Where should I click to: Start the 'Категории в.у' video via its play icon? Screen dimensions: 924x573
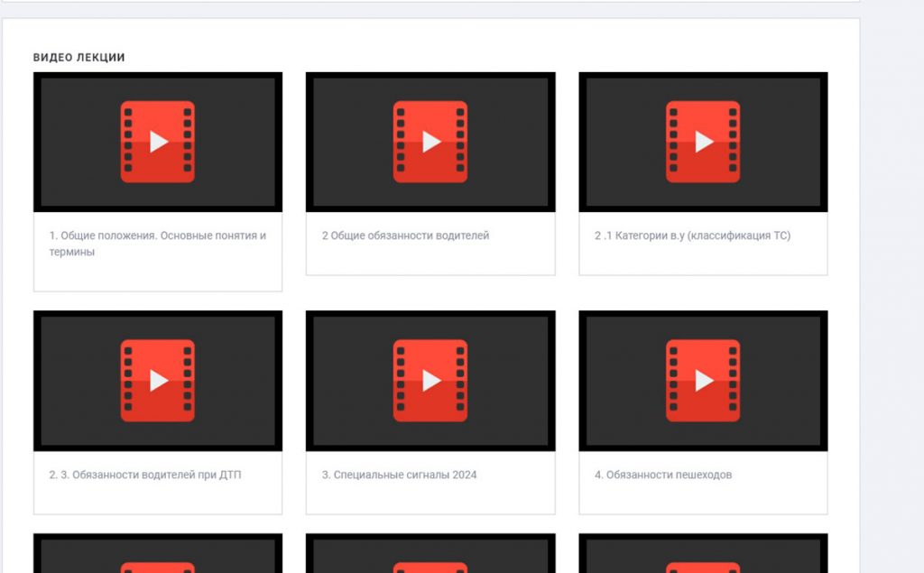pyautogui.click(x=703, y=142)
